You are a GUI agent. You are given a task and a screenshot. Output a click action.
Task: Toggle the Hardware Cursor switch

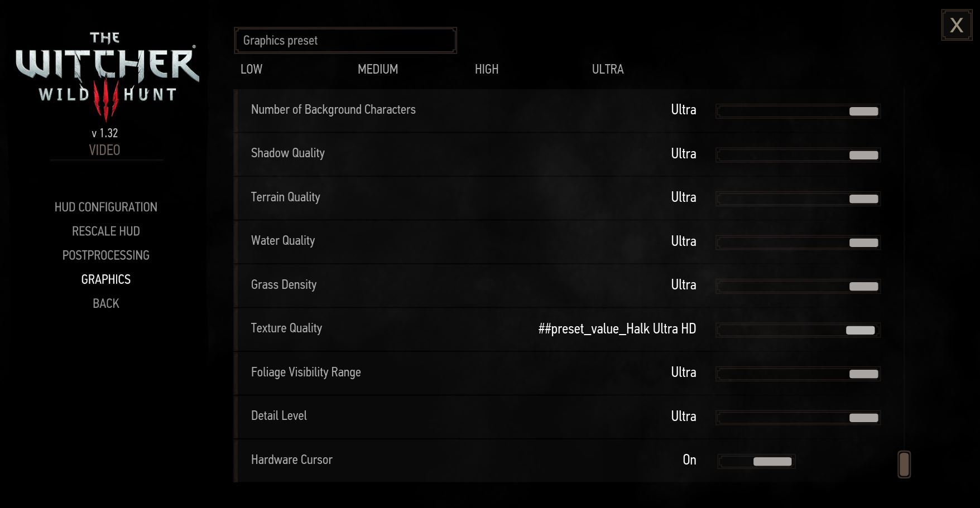[756, 461]
